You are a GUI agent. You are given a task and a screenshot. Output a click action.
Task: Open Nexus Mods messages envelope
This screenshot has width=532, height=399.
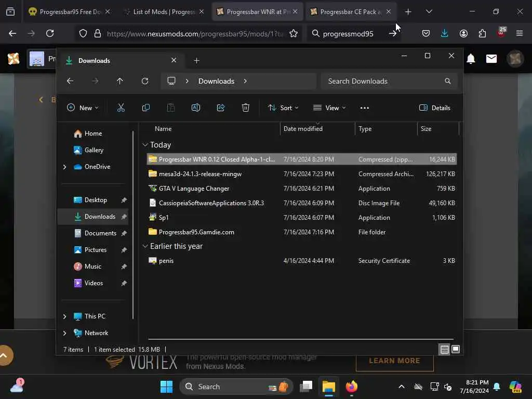491,59
